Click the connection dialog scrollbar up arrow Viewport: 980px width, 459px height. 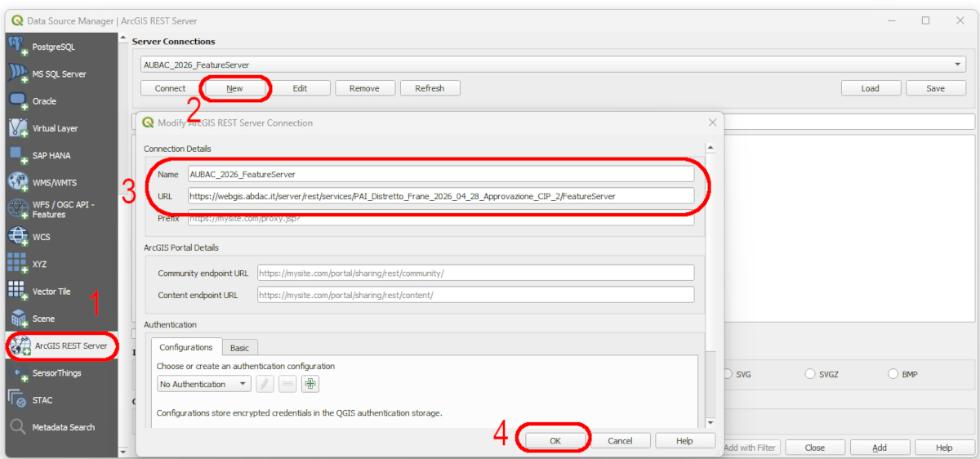710,147
